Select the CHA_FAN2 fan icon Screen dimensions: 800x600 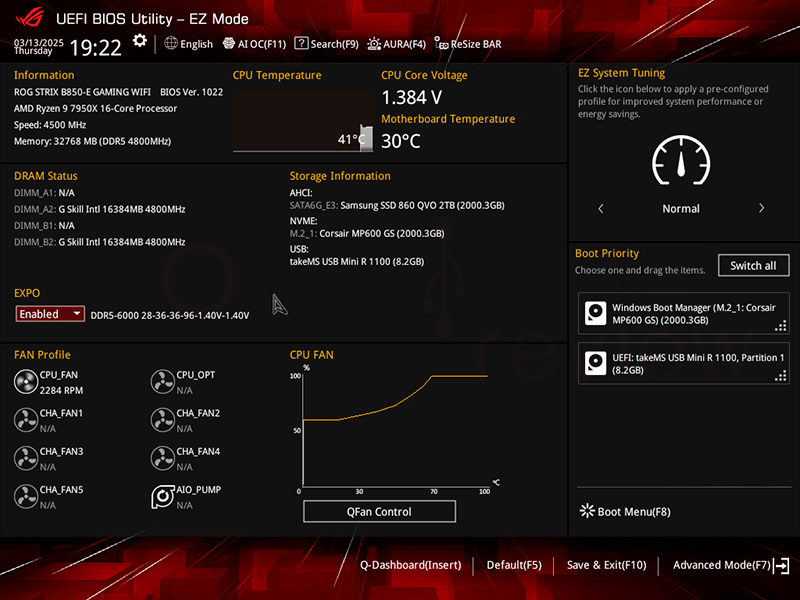[163, 420]
